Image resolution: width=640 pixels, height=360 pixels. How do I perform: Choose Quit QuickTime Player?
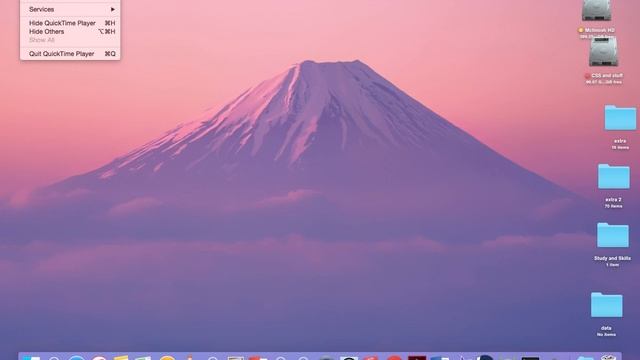click(x=70, y=53)
